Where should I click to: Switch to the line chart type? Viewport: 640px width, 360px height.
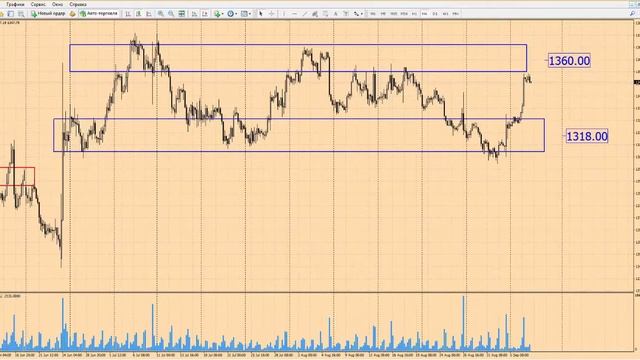[149, 14]
